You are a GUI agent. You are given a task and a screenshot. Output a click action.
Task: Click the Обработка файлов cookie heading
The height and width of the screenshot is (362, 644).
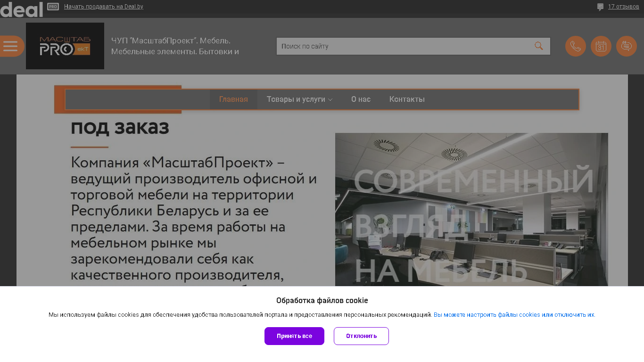[322, 300]
